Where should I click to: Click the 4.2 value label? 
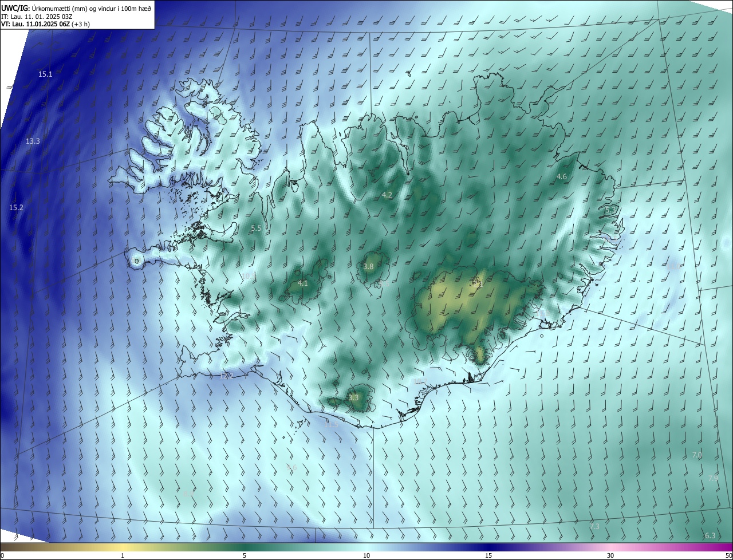coord(387,195)
